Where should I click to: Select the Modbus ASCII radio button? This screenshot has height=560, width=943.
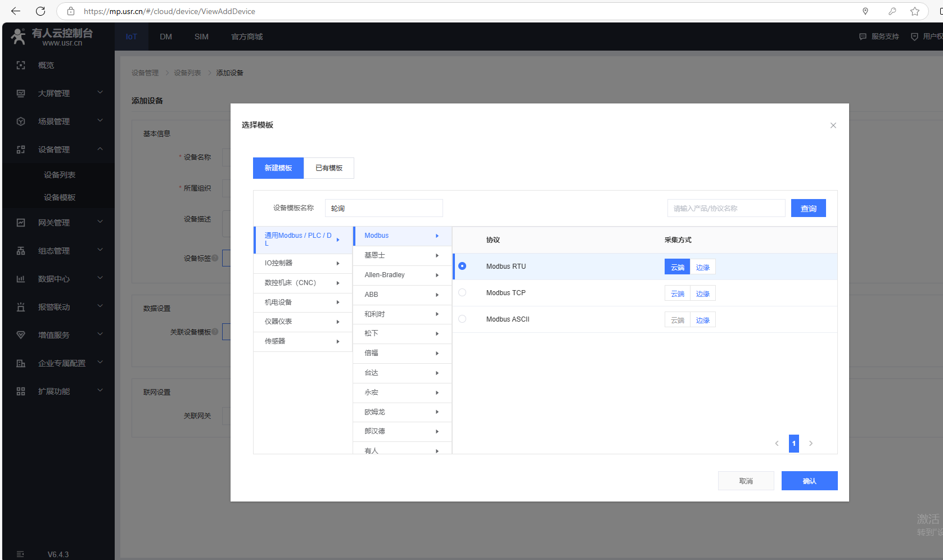[462, 319]
